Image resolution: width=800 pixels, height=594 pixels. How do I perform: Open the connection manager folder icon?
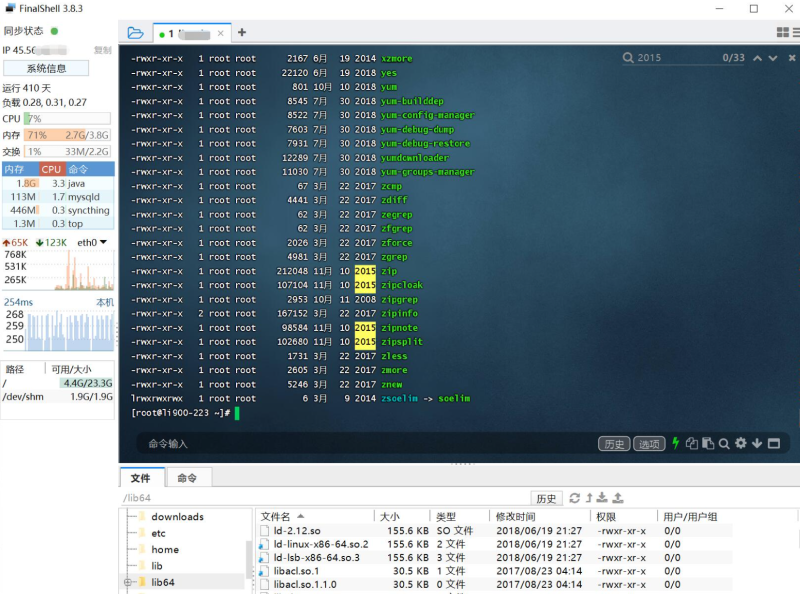click(x=135, y=33)
